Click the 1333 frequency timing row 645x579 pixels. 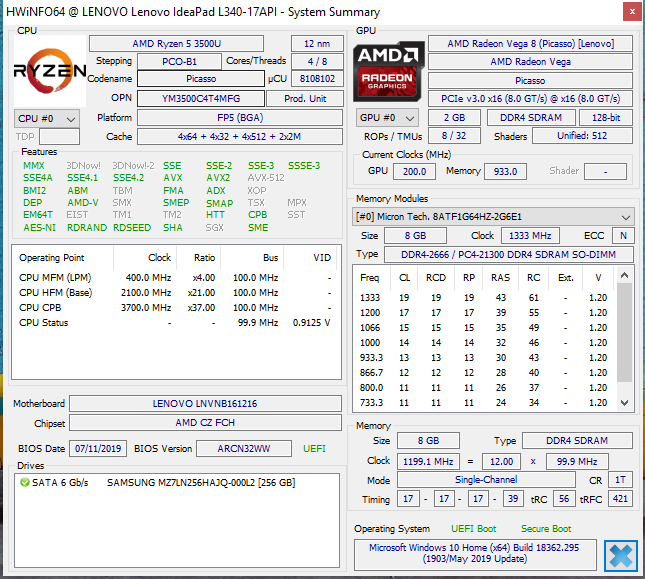click(485, 298)
